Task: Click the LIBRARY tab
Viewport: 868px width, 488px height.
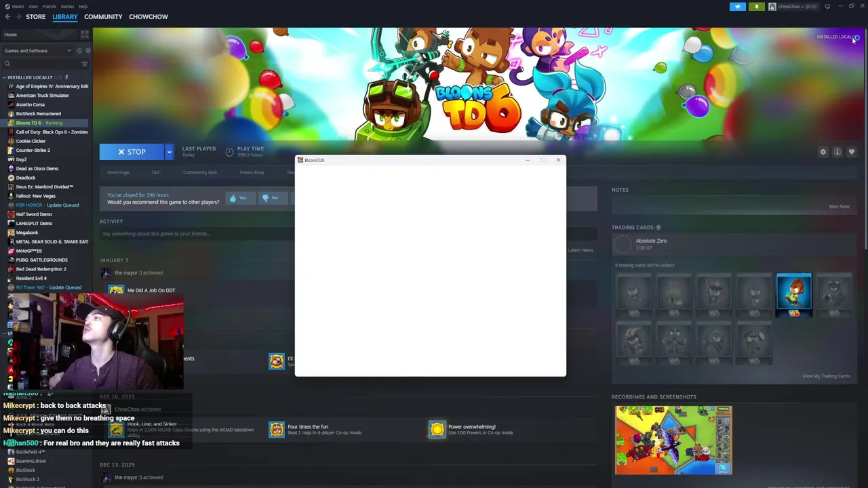Action: pos(65,17)
